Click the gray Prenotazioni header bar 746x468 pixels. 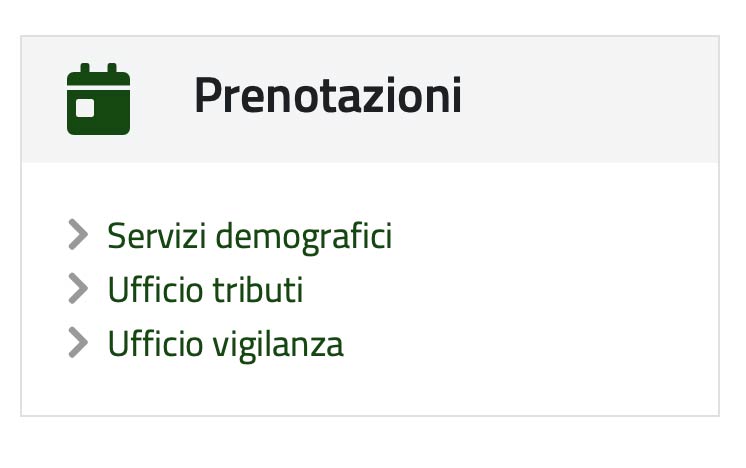pos(370,99)
